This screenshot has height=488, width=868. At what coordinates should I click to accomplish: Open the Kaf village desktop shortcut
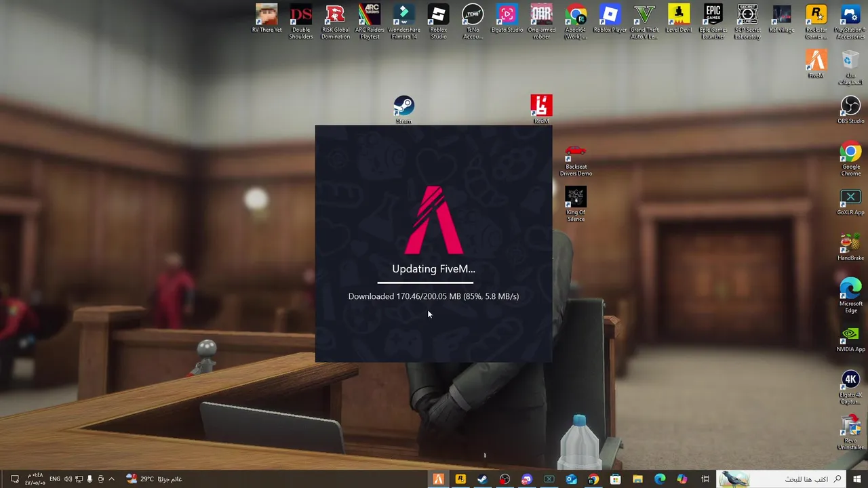pos(781,19)
